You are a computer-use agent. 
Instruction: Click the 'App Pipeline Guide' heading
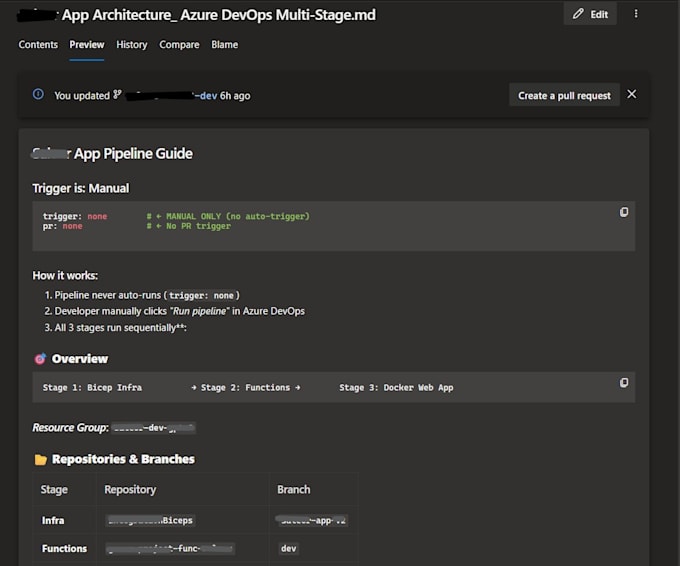[133, 154]
